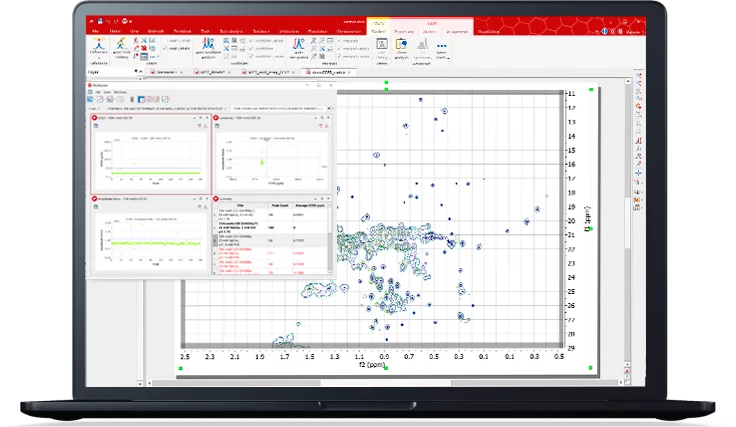Collapse the Combined panel with its arrow

click(x=315, y=118)
